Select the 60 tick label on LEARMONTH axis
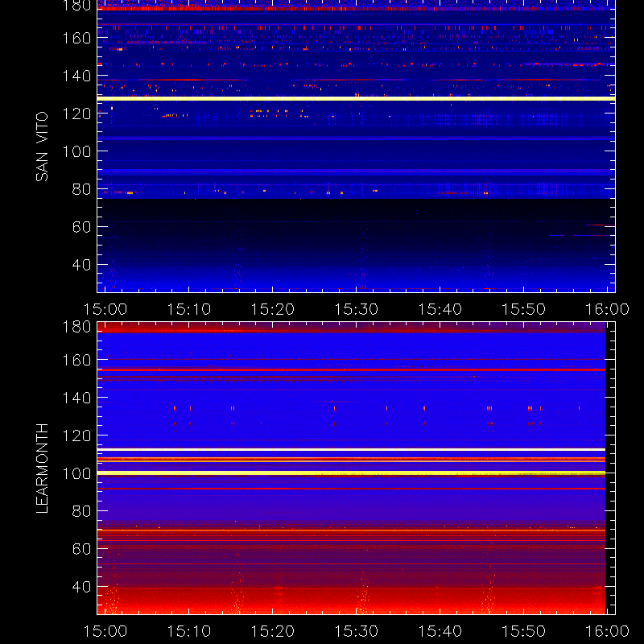The image size is (644, 644). 81,549
